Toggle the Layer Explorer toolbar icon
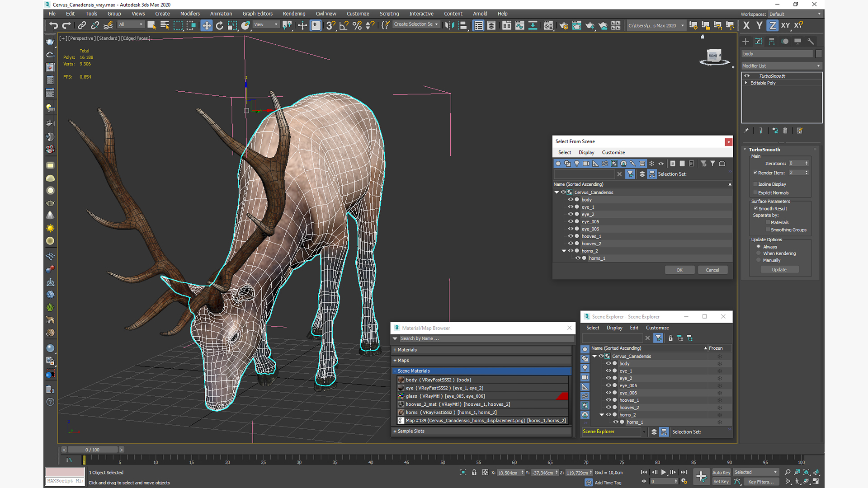This screenshot has height=488, width=868. (491, 25)
